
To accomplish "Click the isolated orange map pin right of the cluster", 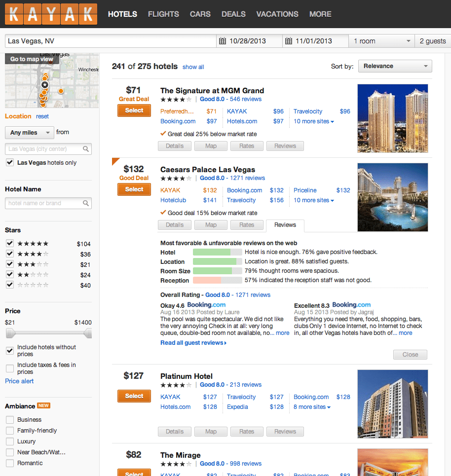I will tap(61, 91).
